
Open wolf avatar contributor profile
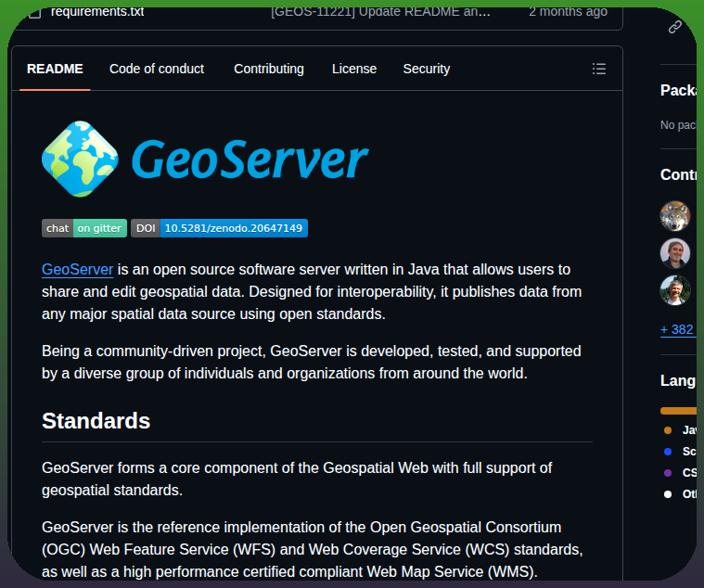[x=675, y=216]
